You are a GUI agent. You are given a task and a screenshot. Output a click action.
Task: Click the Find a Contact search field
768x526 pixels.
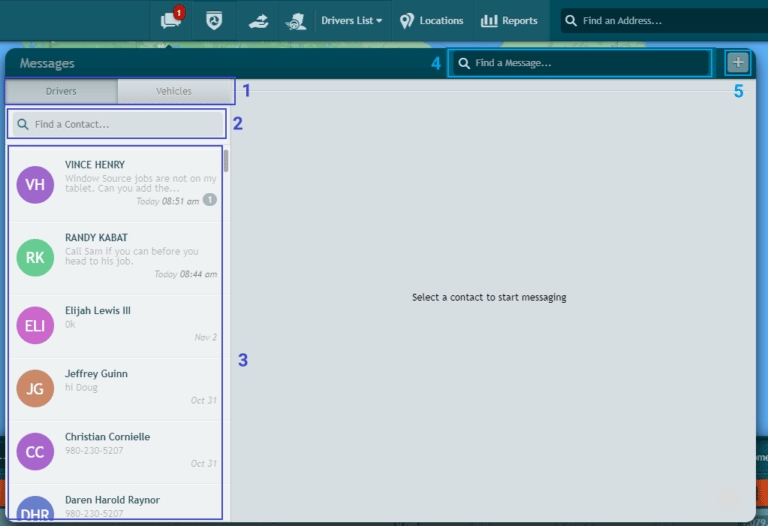click(x=116, y=124)
